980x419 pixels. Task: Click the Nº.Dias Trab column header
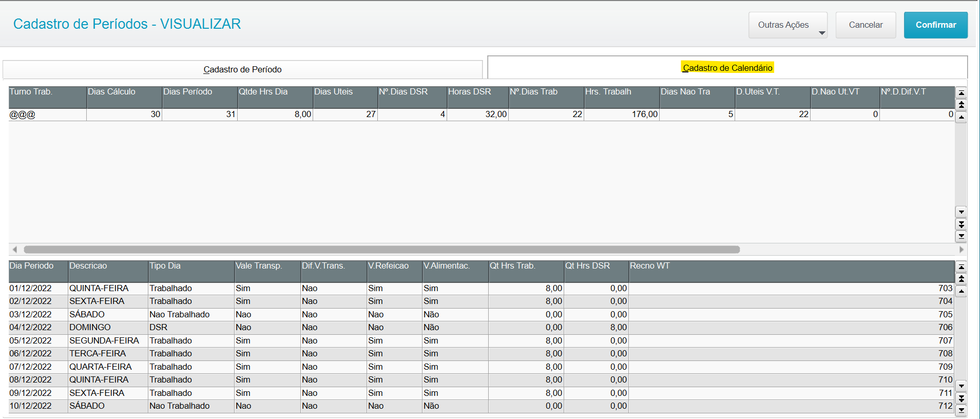[547, 97]
